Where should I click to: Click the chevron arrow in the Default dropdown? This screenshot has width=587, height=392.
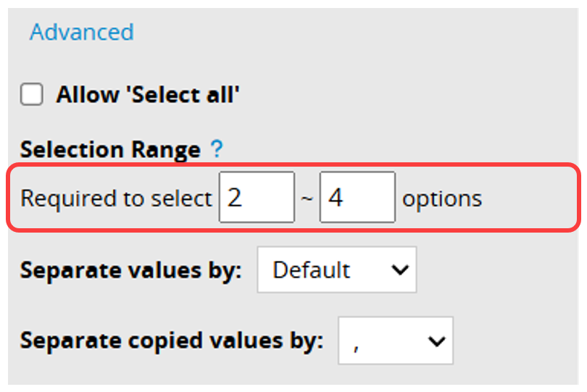click(x=399, y=270)
